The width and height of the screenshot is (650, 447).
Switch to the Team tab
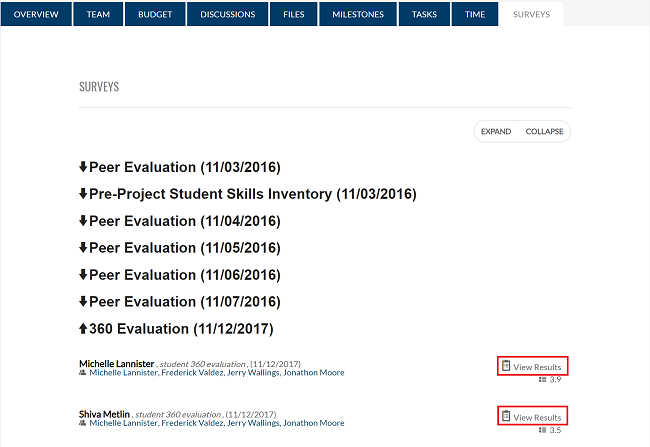(x=98, y=14)
